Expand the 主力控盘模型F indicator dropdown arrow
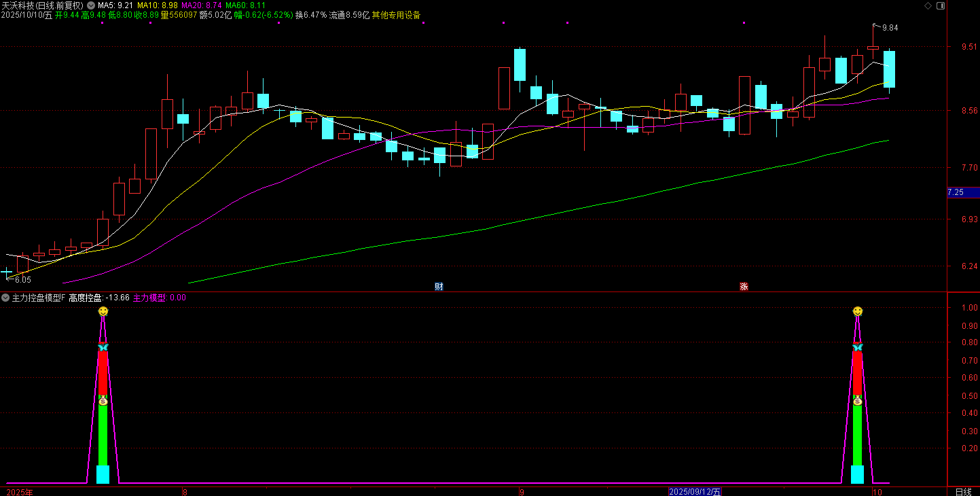The width and height of the screenshot is (980, 496). [5, 298]
